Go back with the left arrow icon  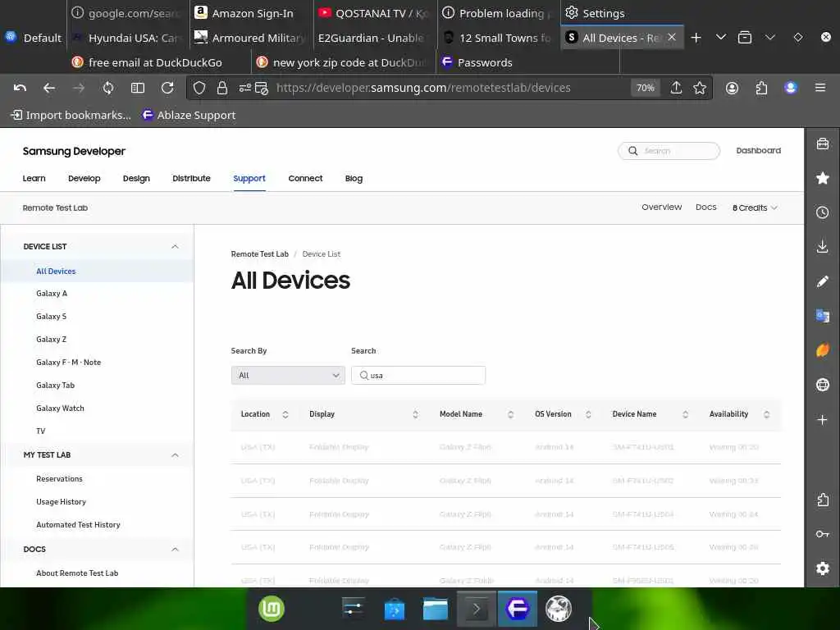[49, 88]
